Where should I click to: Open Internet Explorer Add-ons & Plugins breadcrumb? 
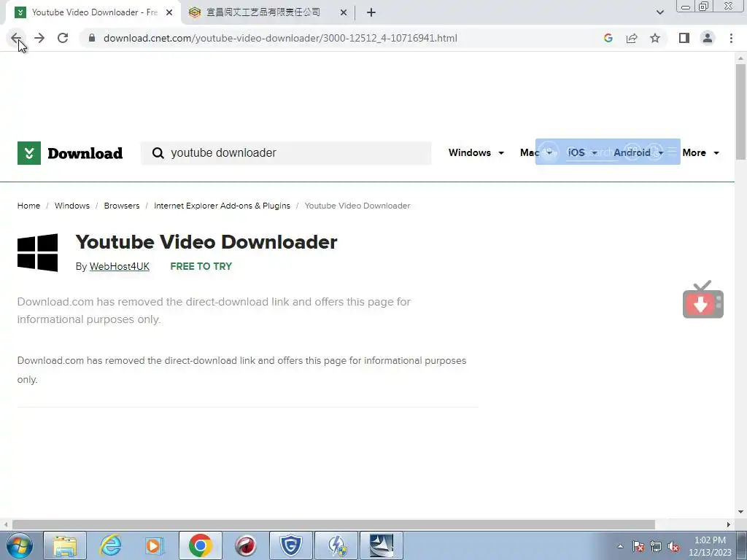222,206
